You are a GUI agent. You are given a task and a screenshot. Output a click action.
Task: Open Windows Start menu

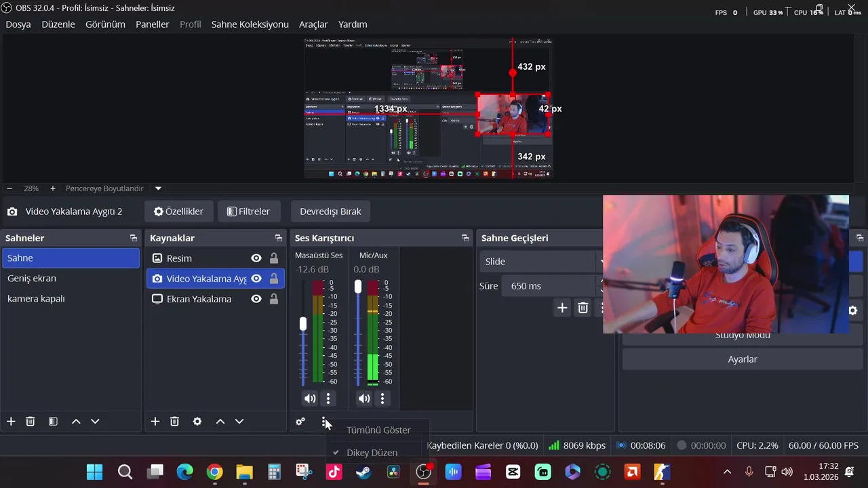95,472
